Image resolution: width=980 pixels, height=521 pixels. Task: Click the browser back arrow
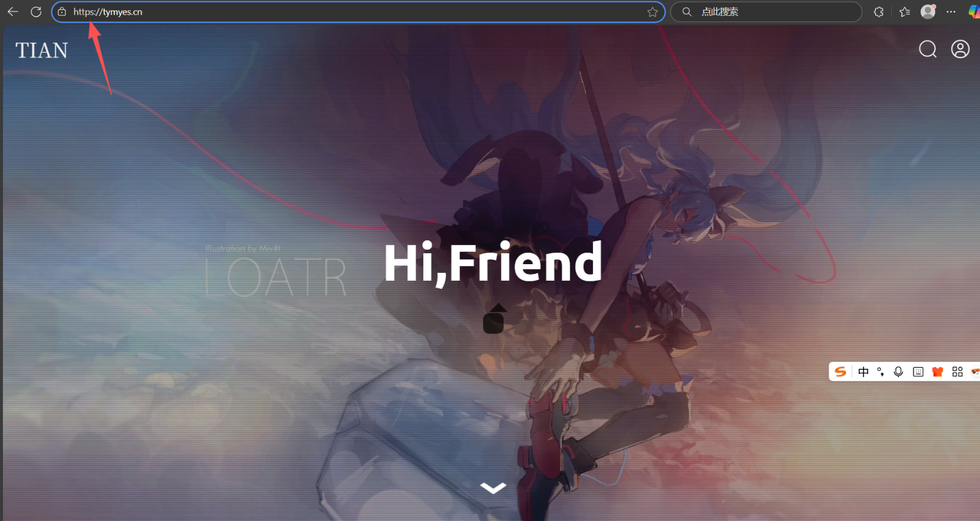13,12
